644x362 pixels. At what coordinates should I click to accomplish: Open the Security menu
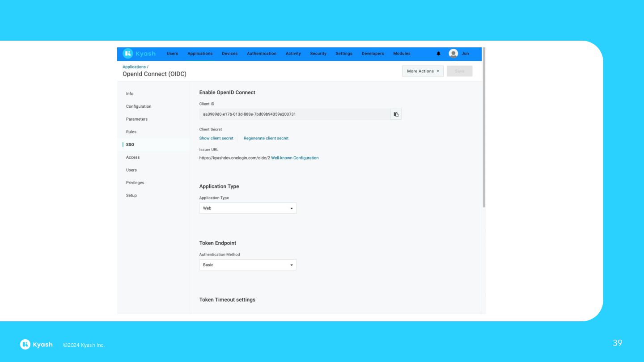pos(318,54)
